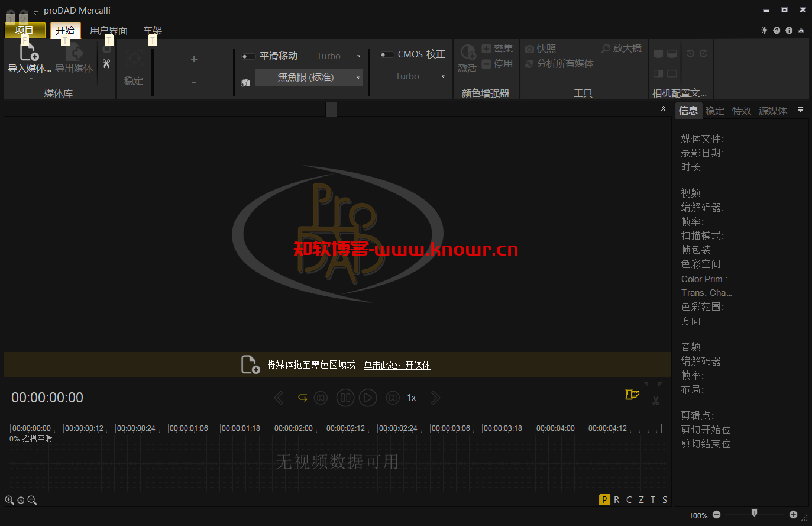
Task: Click the right chevron jump-forward button
Action: pyautogui.click(x=436, y=398)
